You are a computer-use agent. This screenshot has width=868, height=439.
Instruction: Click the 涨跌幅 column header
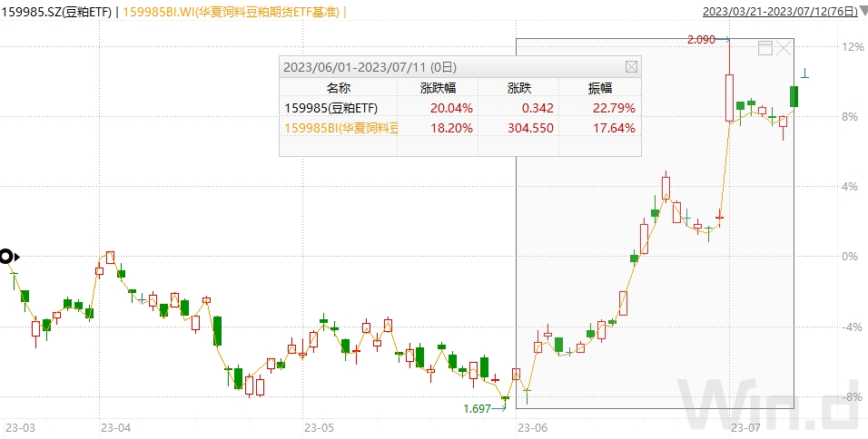[438, 88]
